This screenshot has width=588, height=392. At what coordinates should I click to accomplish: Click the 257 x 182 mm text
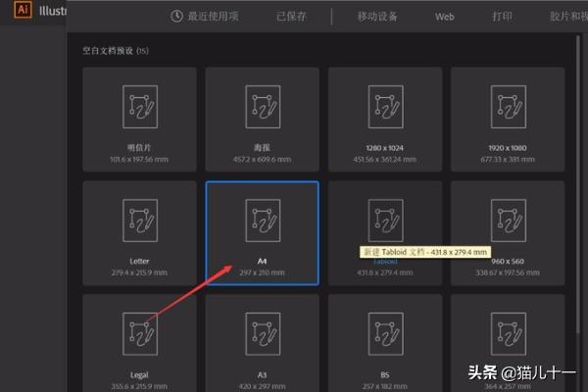pyautogui.click(x=385, y=386)
